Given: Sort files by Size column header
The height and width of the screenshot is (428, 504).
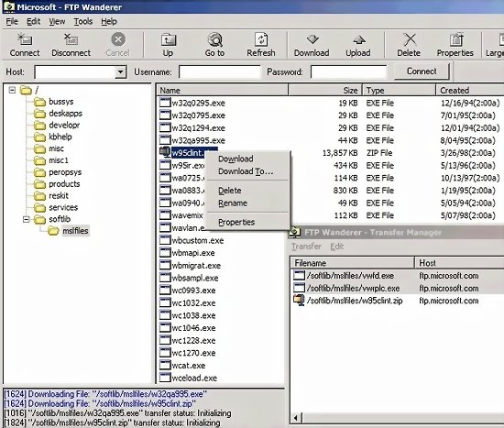Looking at the screenshot, I should (x=325, y=91).
